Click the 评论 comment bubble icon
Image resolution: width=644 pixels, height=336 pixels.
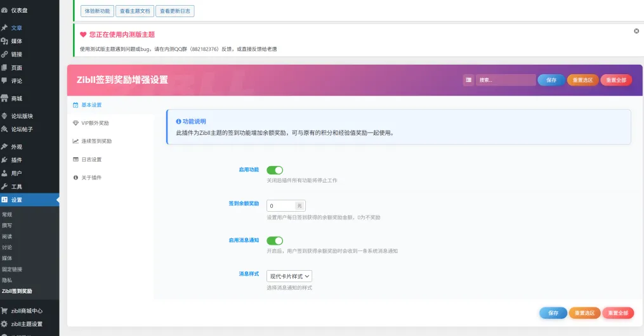[x=4, y=81]
